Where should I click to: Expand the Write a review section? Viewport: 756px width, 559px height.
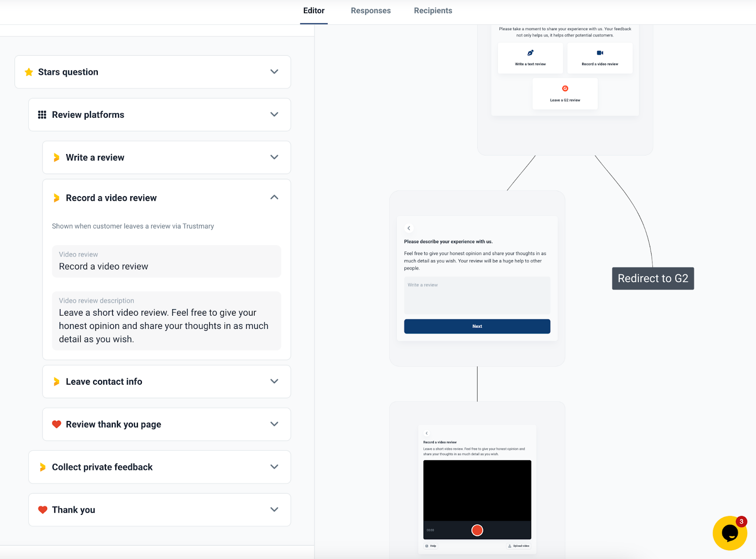(x=274, y=157)
